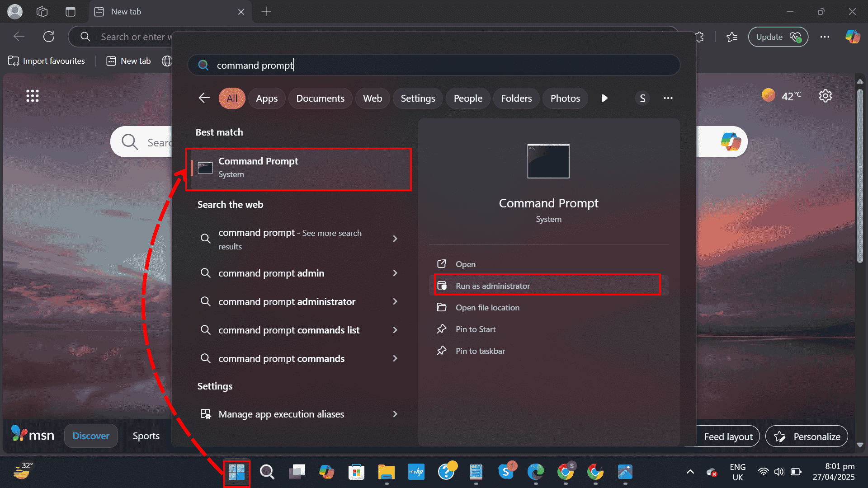Open Skype from the taskbar

(506, 472)
